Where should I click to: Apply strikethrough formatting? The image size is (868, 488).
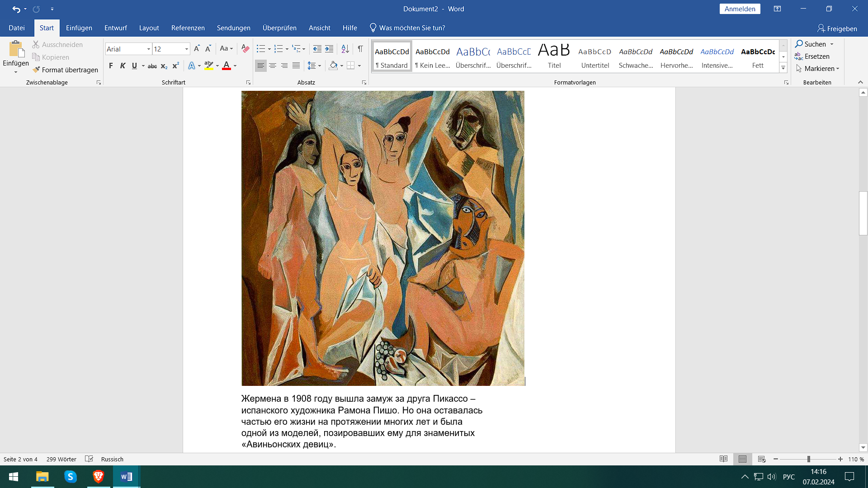pos(152,66)
